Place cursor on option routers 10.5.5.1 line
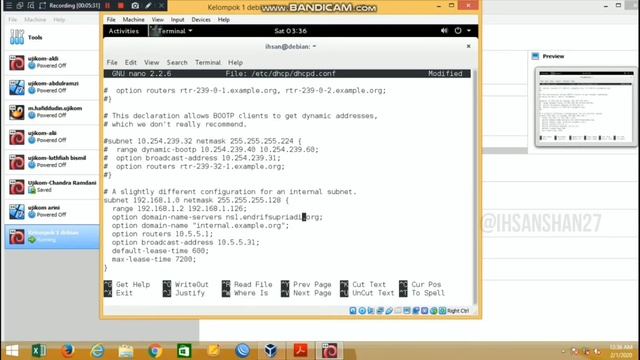Screen dimensions: 640x360 coord(162,234)
